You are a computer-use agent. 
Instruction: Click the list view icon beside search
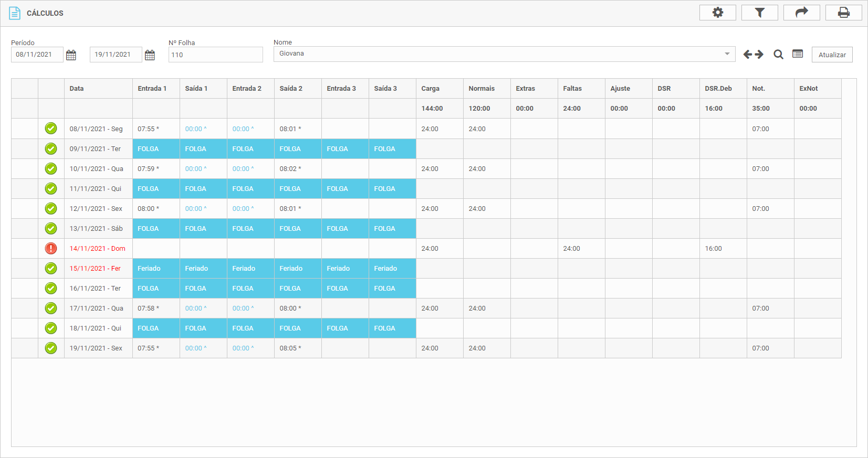(x=798, y=54)
